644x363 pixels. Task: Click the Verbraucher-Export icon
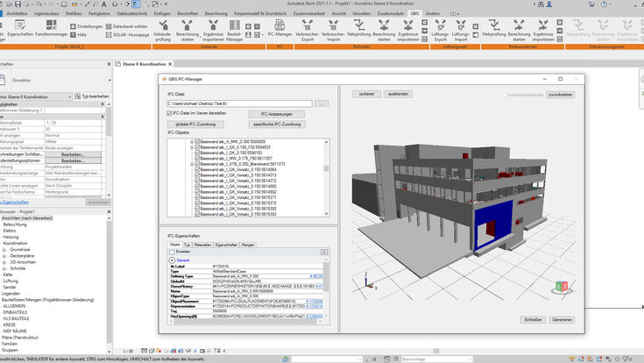pyautogui.click(x=308, y=31)
